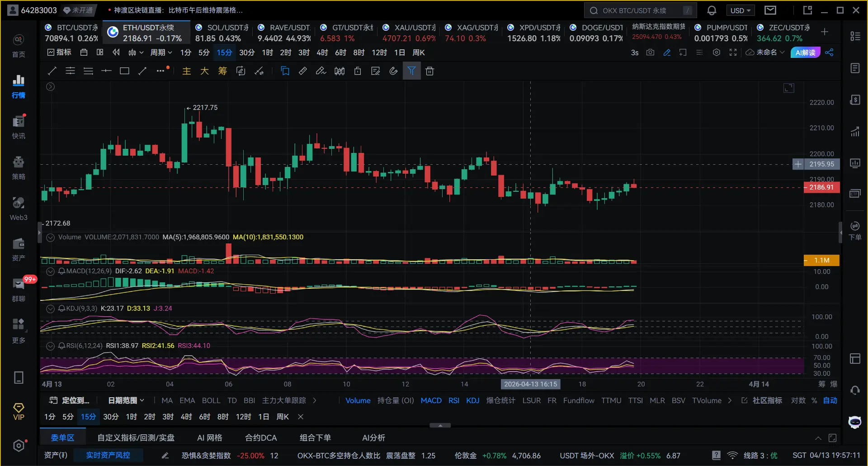This screenshot has height=466, width=868.
Task: Collapse the MACD indicator pane
Action: click(51, 271)
